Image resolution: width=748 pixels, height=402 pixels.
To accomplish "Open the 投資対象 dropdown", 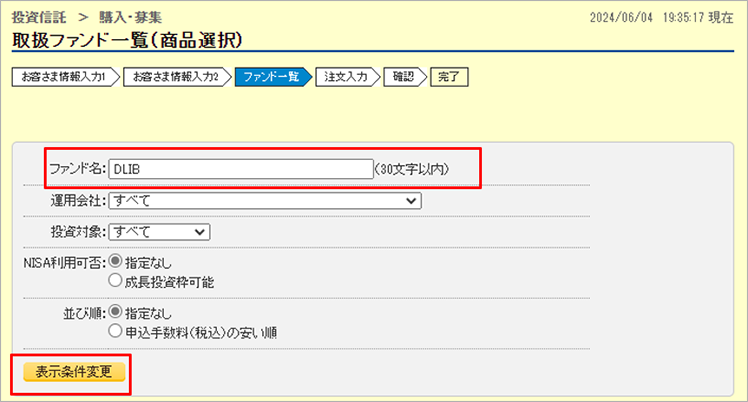I will point(159,232).
